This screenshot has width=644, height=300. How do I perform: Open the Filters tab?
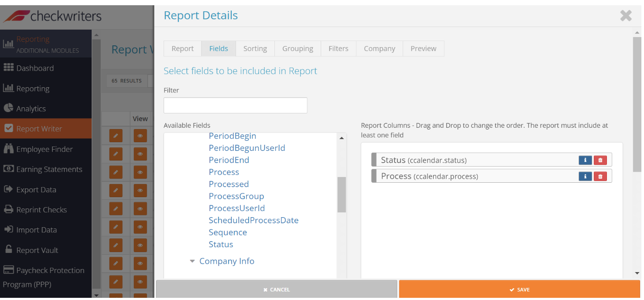[x=338, y=49]
